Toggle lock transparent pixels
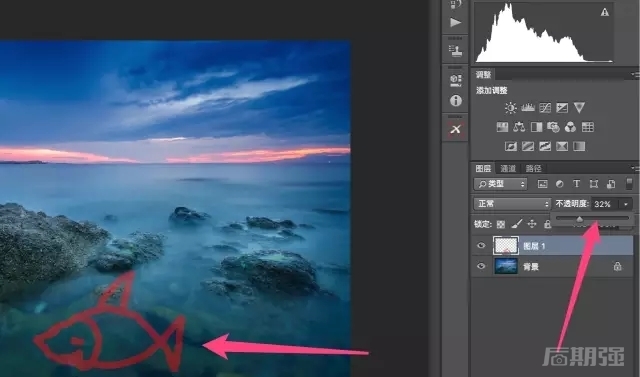640x377 pixels. (x=501, y=224)
